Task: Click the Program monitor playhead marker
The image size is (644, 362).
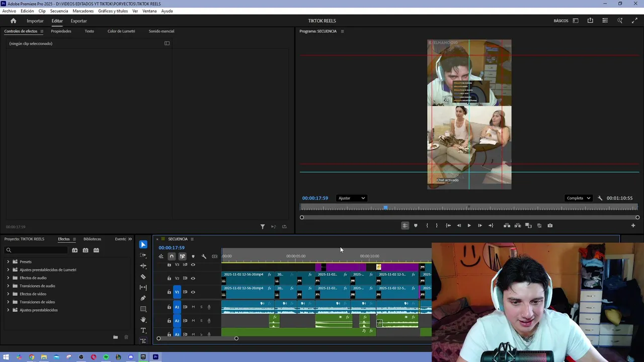Action: click(x=385, y=207)
